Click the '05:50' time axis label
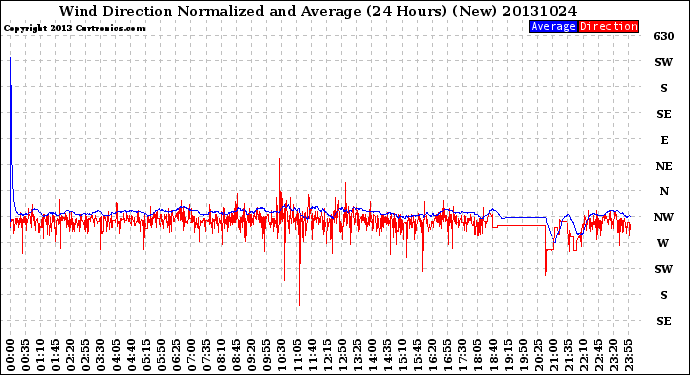The width and height of the screenshot is (690, 375). 161,355
